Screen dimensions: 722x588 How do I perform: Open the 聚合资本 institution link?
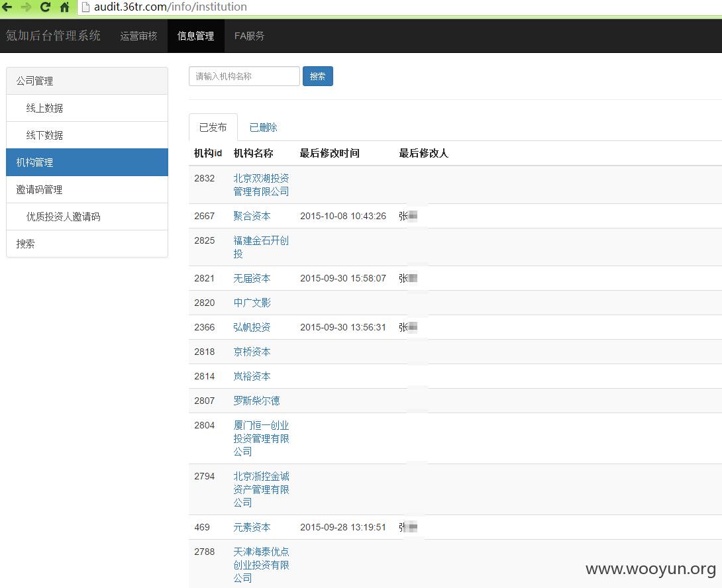(252, 216)
